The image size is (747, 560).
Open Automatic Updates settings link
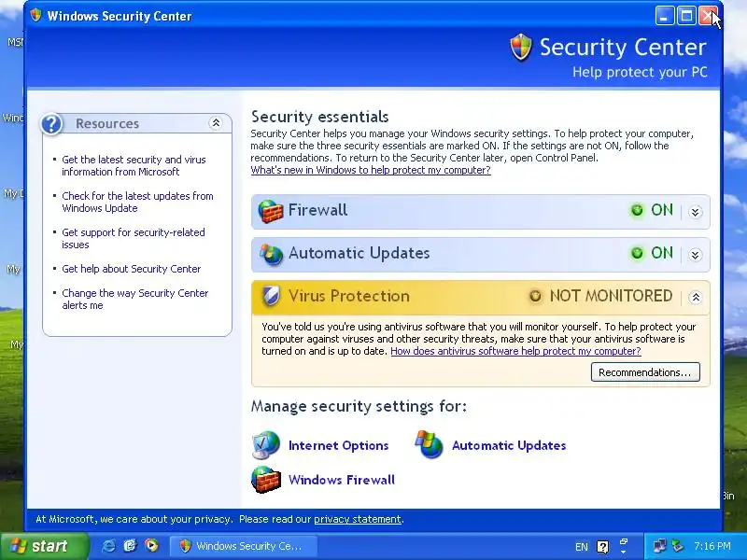point(509,445)
